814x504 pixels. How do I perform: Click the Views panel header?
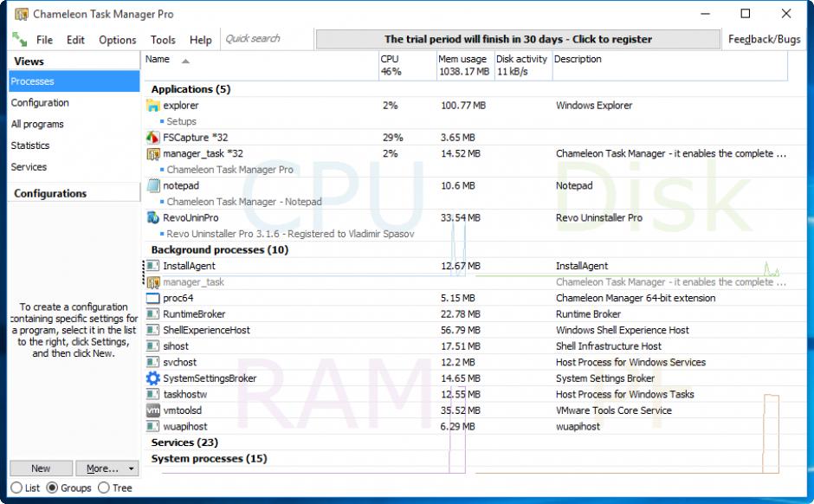74,61
